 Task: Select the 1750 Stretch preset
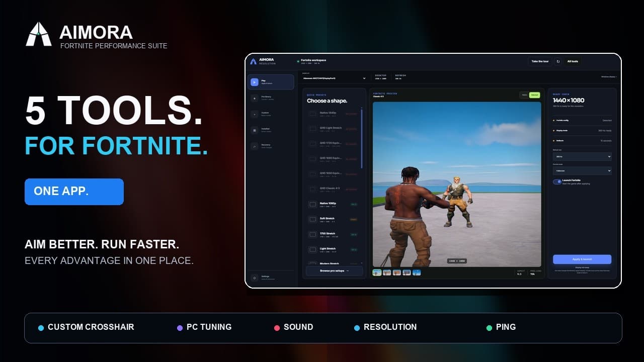click(333, 234)
